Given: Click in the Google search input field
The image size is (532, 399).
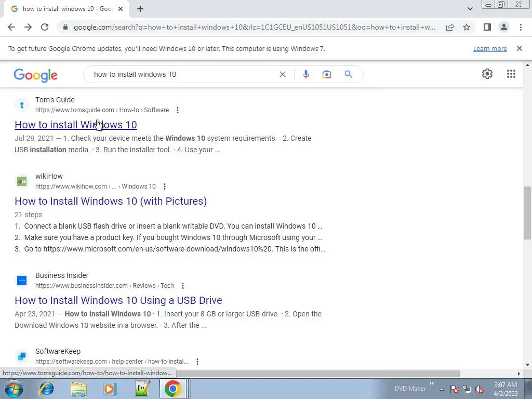Looking at the screenshot, I should click(x=183, y=74).
